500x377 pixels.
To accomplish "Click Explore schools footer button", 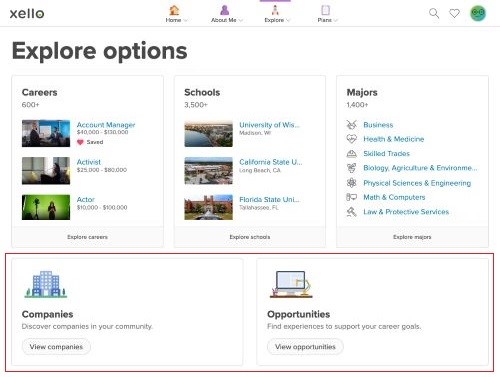I will 250,237.
